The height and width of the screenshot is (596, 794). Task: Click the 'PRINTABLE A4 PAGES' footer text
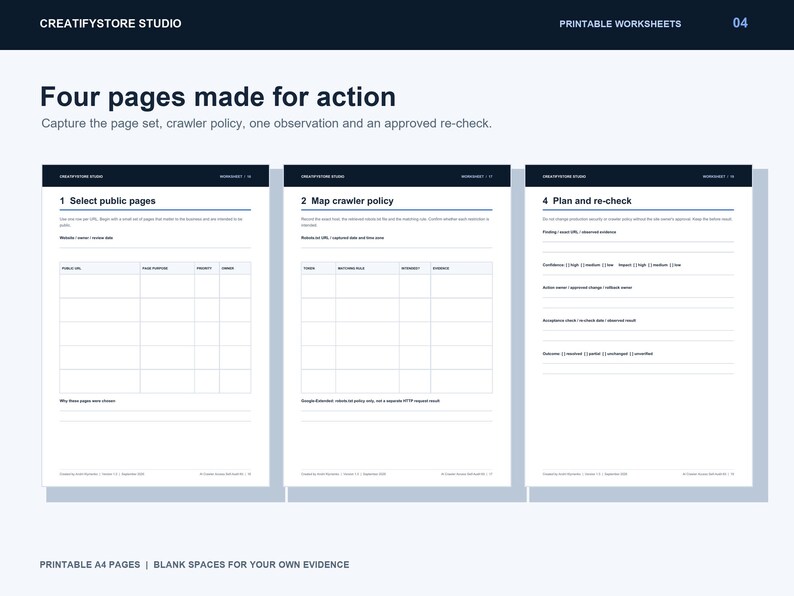90,565
